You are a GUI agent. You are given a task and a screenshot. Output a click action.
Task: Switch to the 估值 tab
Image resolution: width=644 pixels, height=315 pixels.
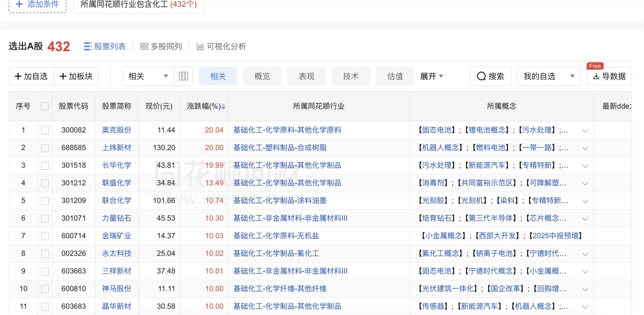[395, 76]
